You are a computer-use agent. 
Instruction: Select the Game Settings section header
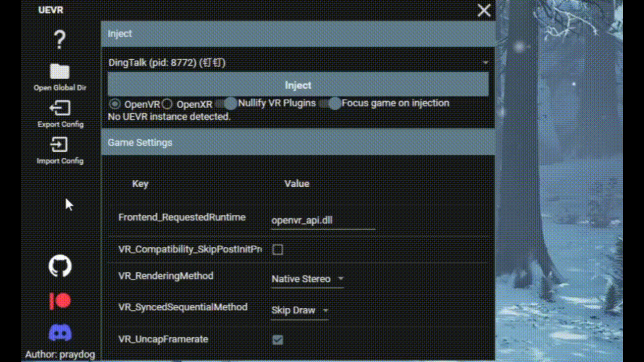point(140,142)
